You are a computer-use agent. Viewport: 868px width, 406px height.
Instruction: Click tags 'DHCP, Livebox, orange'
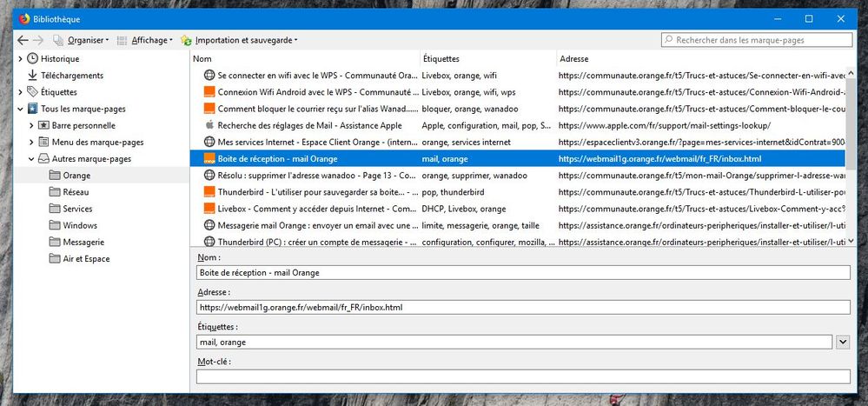[x=464, y=209]
